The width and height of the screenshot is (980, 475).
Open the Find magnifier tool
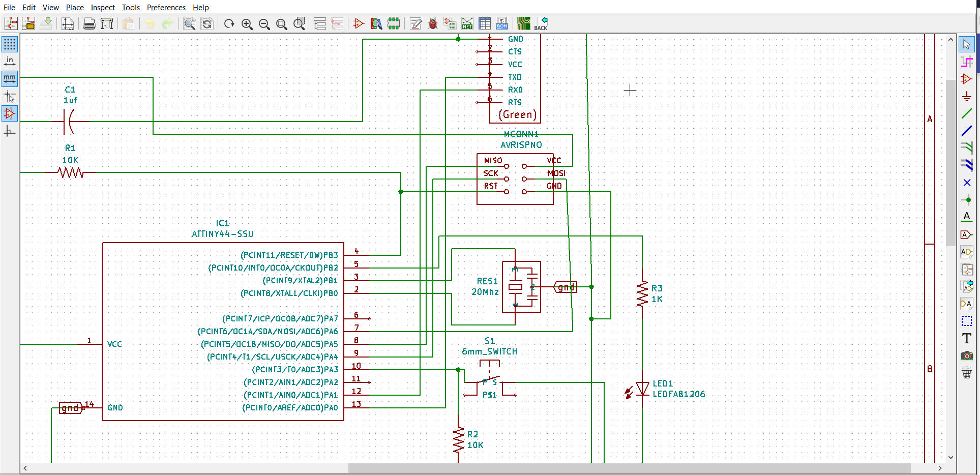pyautogui.click(x=189, y=23)
